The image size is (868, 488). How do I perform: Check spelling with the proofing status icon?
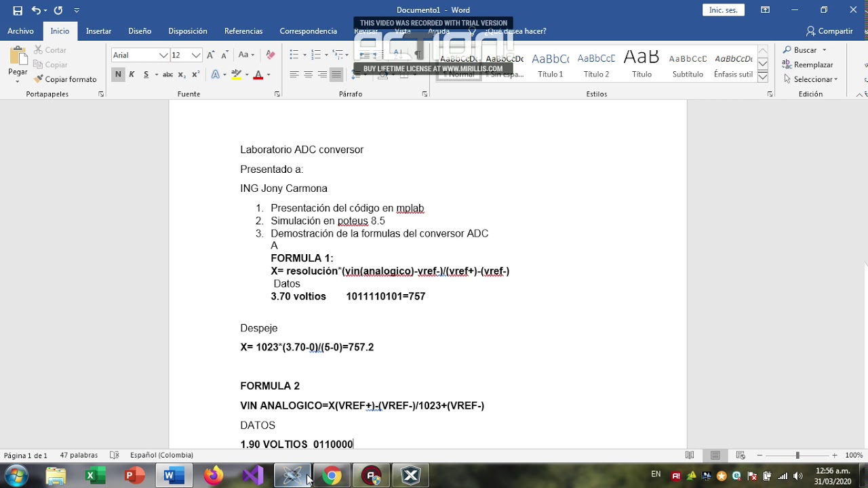point(115,455)
